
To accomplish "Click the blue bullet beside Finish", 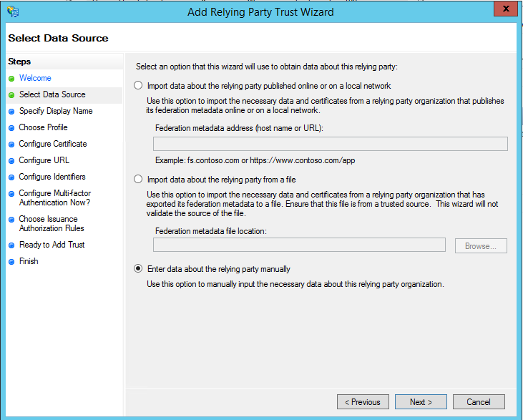I will click(x=11, y=262).
